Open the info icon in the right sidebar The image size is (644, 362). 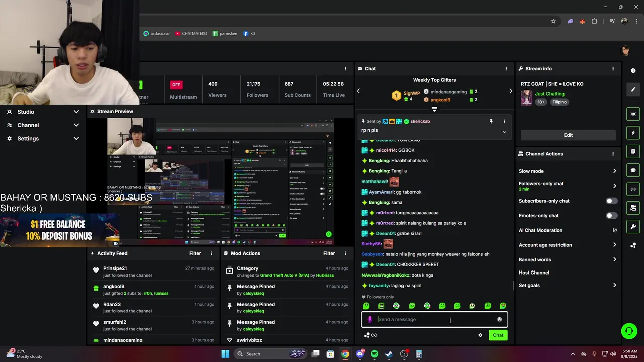click(x=633, y=71)
